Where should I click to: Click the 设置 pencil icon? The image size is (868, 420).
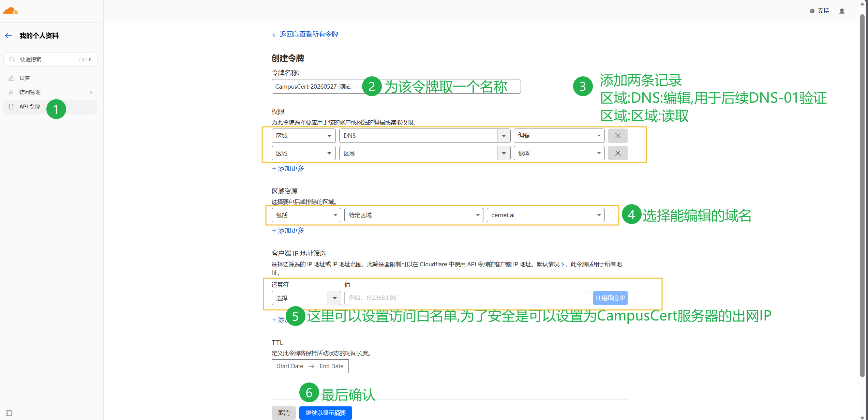(x=11, y=78)
